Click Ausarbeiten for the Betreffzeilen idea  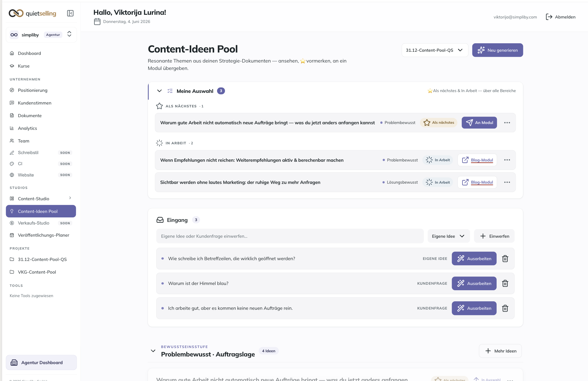474,259
